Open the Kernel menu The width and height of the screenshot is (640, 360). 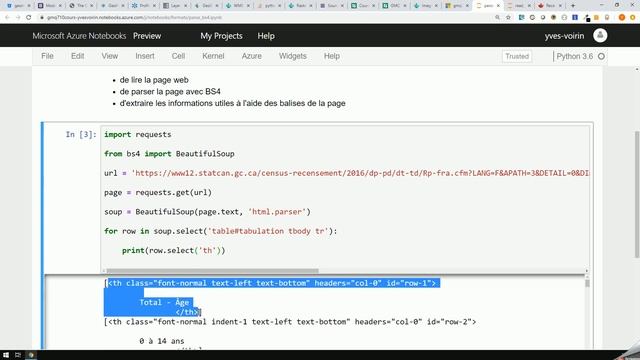[x=213, y=56]
